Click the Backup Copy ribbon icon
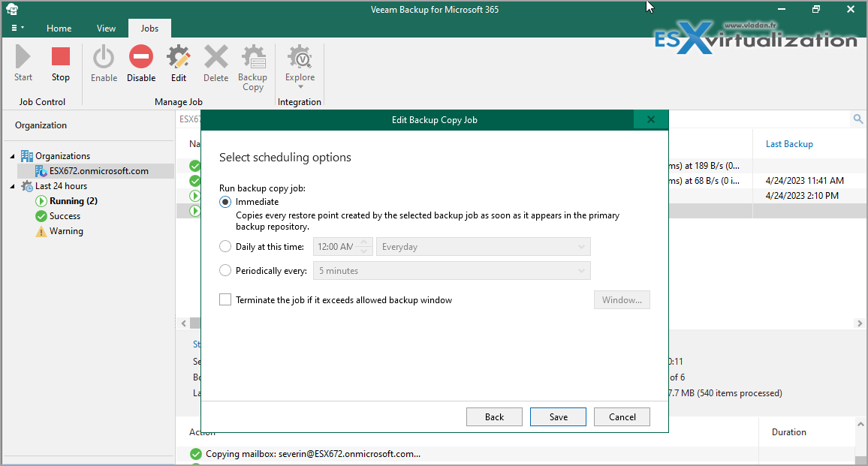 (x=253, y=57)
